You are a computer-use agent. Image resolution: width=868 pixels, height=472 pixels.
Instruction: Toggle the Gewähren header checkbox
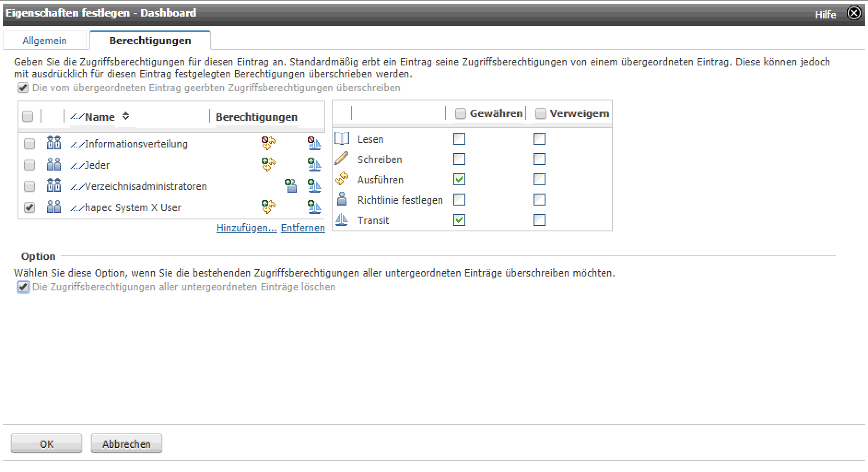(460, 113)
